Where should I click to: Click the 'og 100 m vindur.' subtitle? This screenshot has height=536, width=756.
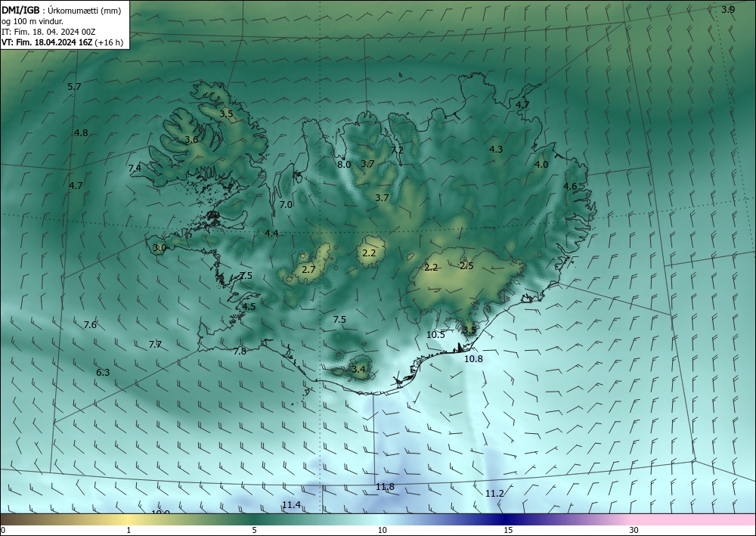33,22
